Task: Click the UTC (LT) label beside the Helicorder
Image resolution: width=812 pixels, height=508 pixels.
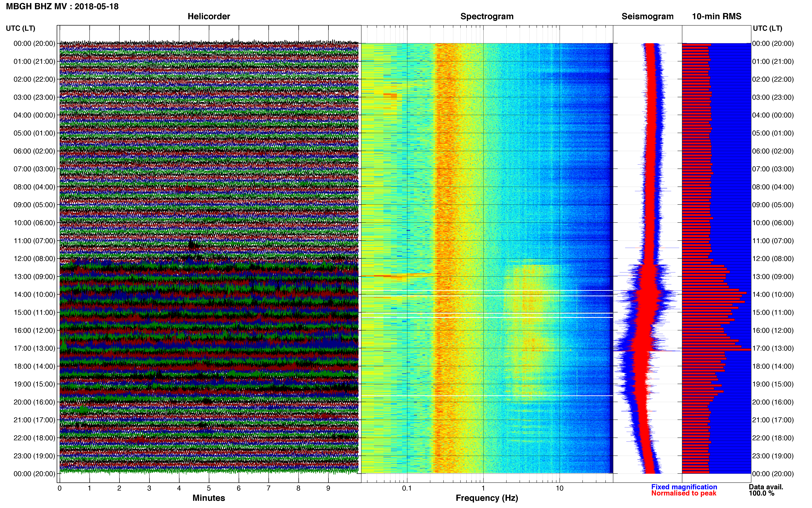Action: pyautogui.click(x=21, y=28)
